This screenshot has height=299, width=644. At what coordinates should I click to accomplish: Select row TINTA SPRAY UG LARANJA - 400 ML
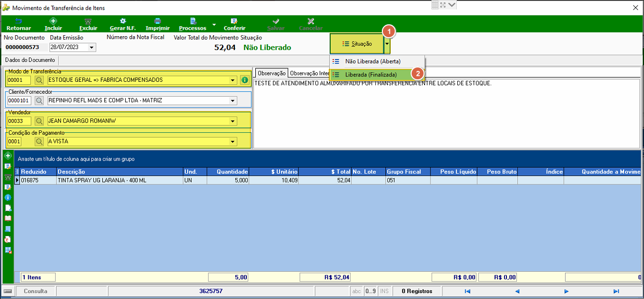click(328, 180)
